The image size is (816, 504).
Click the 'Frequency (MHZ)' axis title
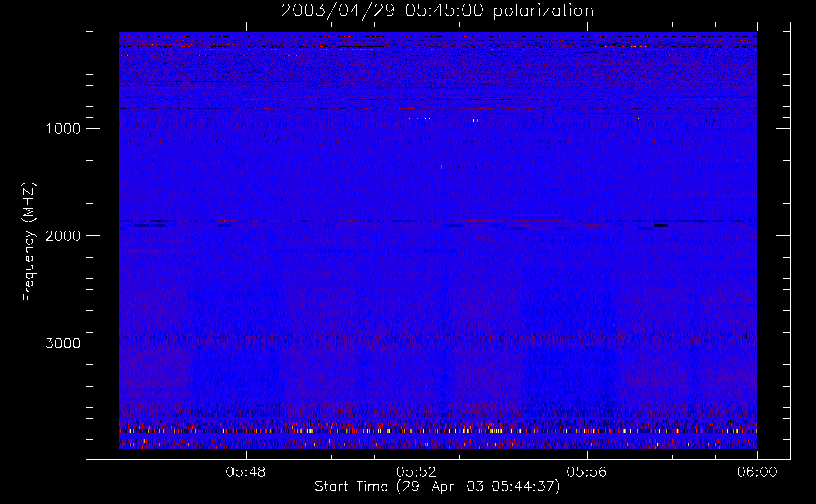(x=29, y=242)
